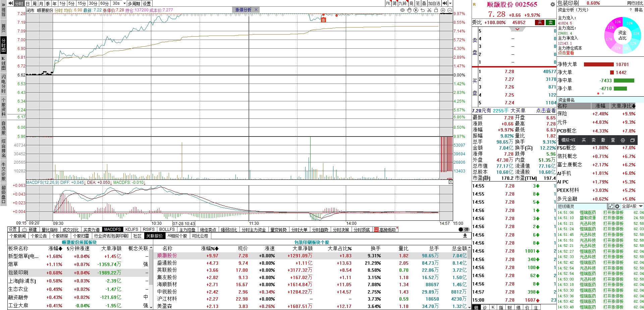Open the 个股新闻 tab
The height and width of the screenshot is (310, 644).
point(18,236)
